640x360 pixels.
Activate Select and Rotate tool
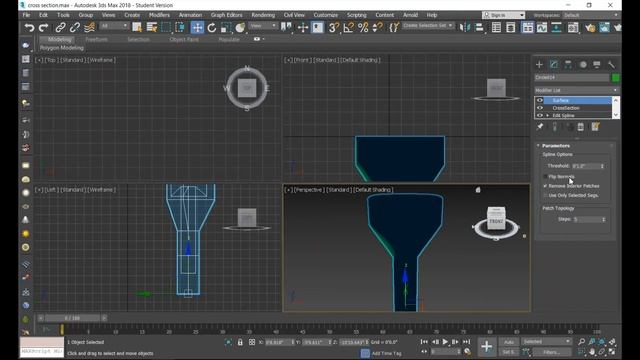(x=211, y=28)
